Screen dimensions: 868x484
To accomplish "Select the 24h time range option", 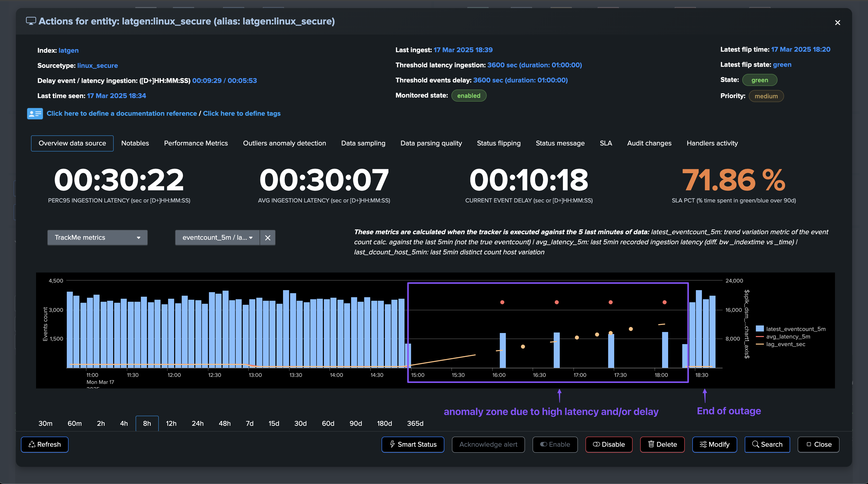I will point(197,423).
